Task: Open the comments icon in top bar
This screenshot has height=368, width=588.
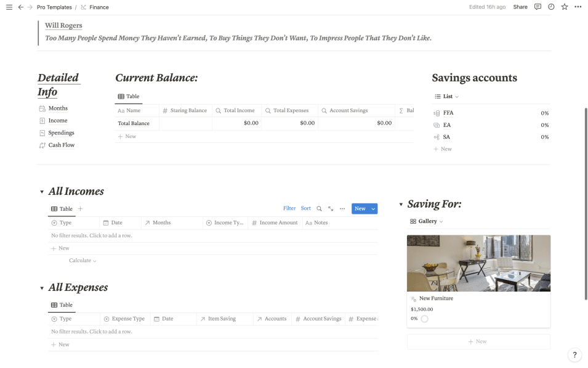Action: [x=538, y=7]
